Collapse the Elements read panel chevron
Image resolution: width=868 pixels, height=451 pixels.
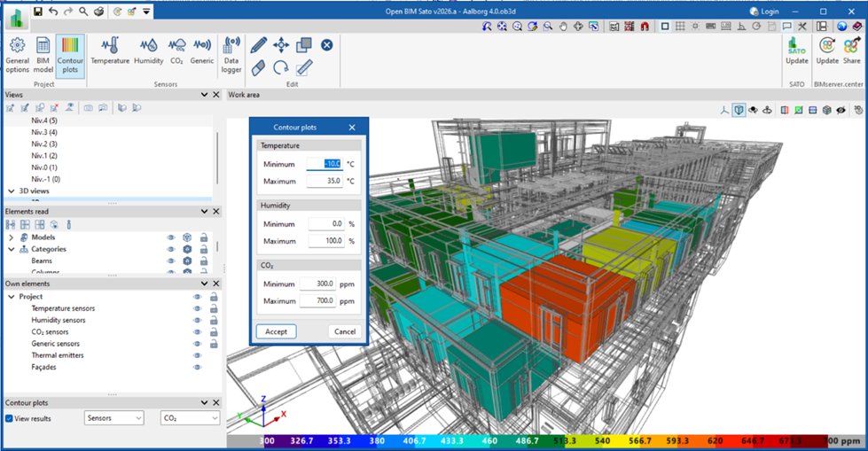(x=204, y=212)
